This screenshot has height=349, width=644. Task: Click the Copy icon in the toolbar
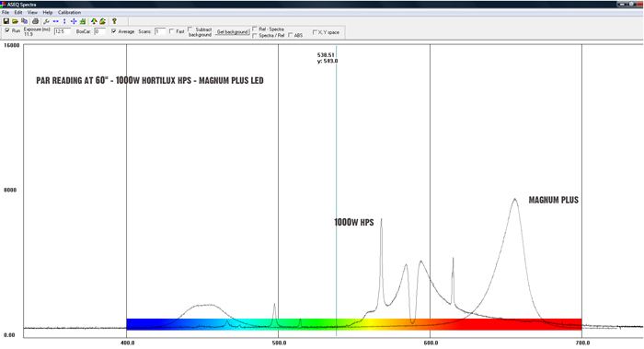pyautogui.click(x=24, y=21)
